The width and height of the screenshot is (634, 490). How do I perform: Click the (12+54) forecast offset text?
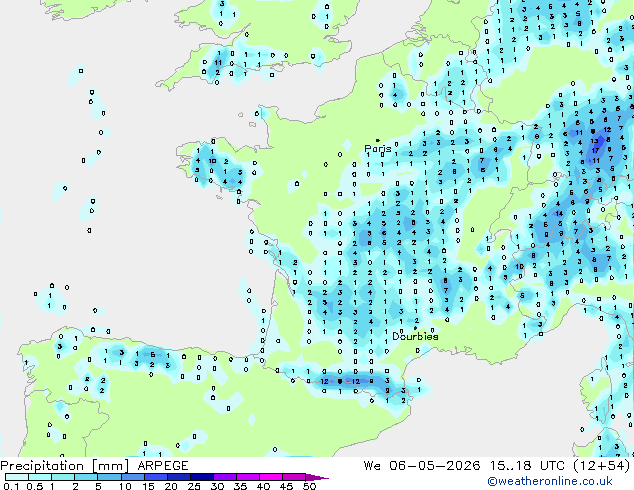602,466
